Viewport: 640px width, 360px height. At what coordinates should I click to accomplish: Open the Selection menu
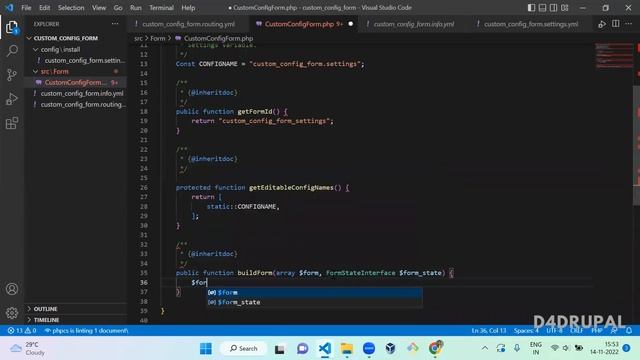(x=71, y=8)
